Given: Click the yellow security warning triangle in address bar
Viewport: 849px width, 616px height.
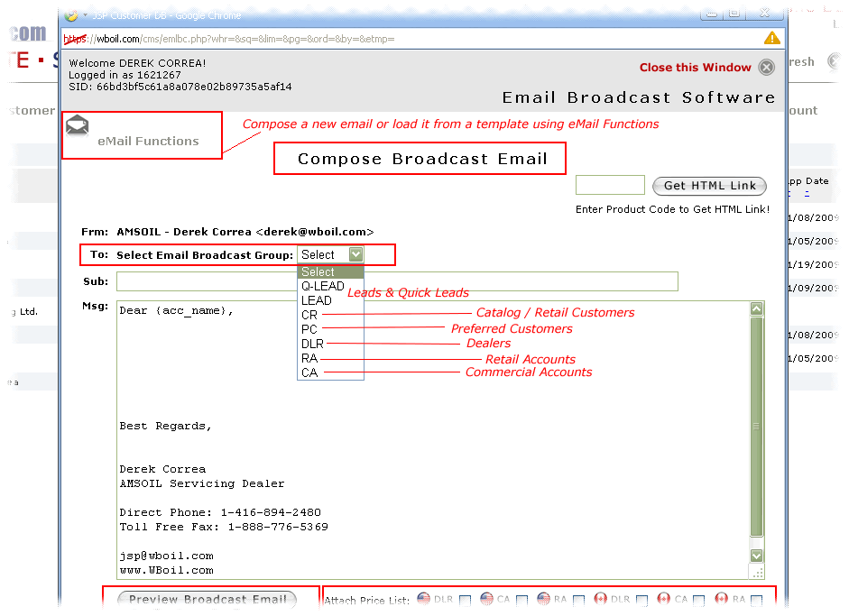Looking at the screenshot, I should pos(771,38).
